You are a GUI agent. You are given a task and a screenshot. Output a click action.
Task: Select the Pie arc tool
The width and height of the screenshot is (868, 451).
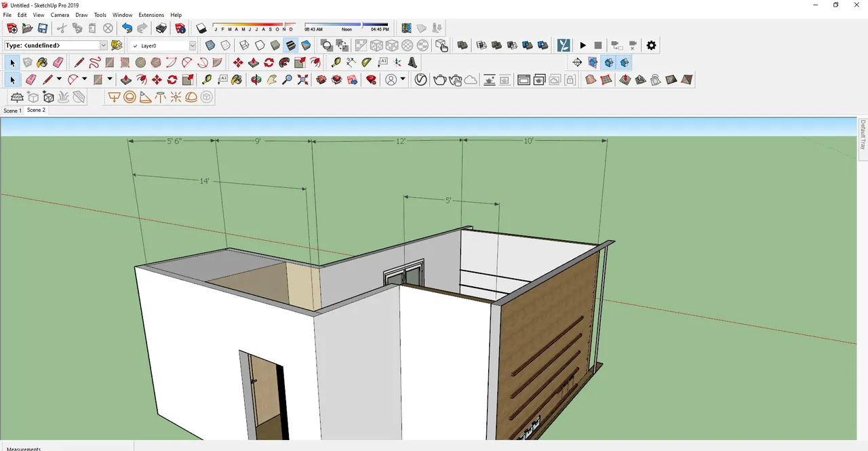217,62
